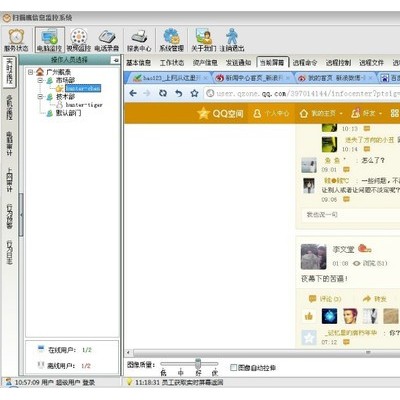Image resolution: width=400 pixels, height=400 pixels.
Task: Enable the 图像自动拉伸 checkbox
Action: 234,367
